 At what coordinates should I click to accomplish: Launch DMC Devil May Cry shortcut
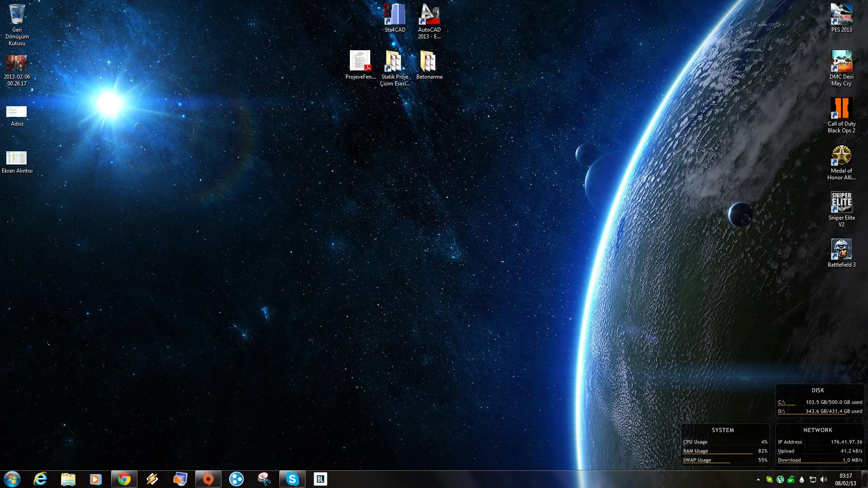pos(841,68)
